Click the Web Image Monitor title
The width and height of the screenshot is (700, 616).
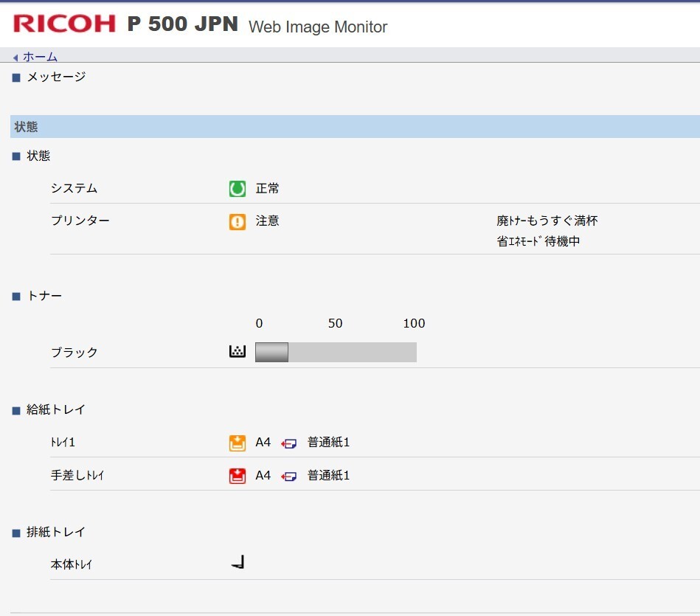[x=318, y=27]
